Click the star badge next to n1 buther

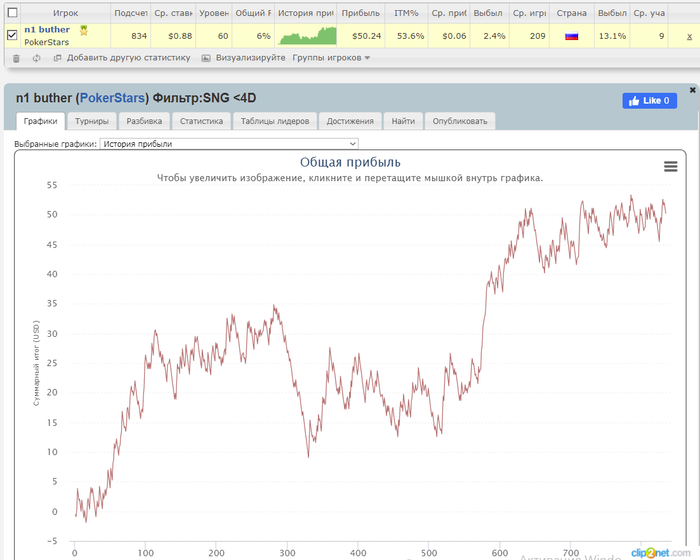[x=83, y=30]
